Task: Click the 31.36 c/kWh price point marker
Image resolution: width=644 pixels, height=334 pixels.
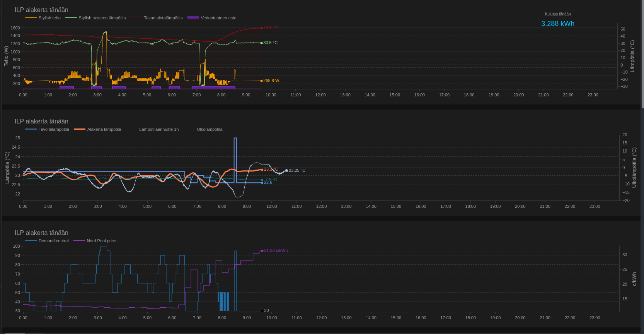Action: pos(262,251)
